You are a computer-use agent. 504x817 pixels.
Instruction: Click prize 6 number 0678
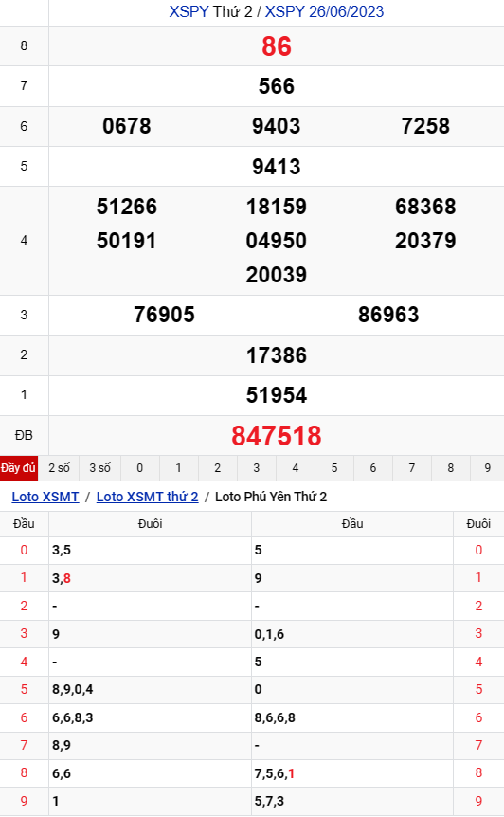coord(127,126)
